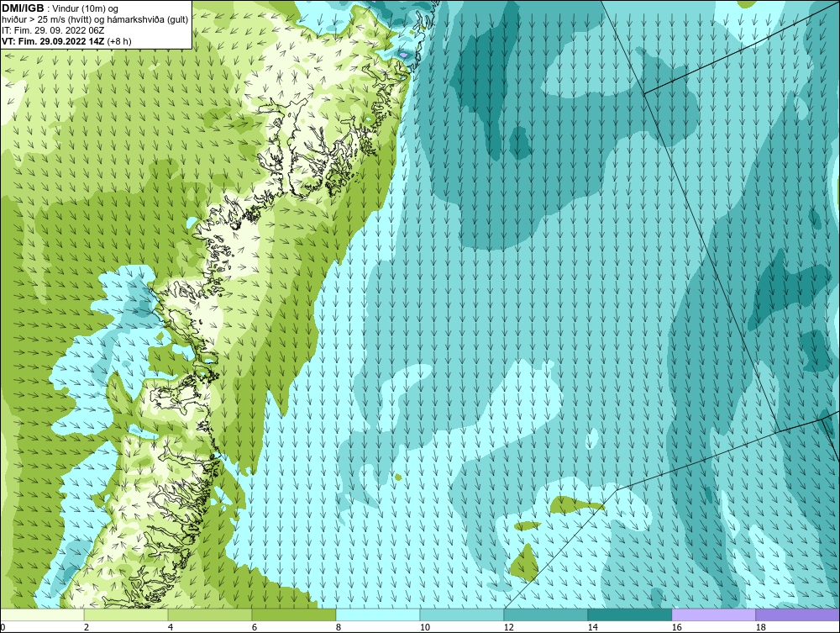This screenshot has width=840, height=633.
Task: Click the legend label "0"
Action: click(3, 627)
